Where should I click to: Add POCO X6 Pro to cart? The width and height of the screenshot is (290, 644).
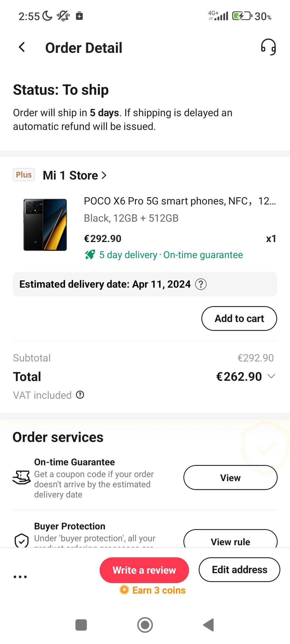(239, 319)
